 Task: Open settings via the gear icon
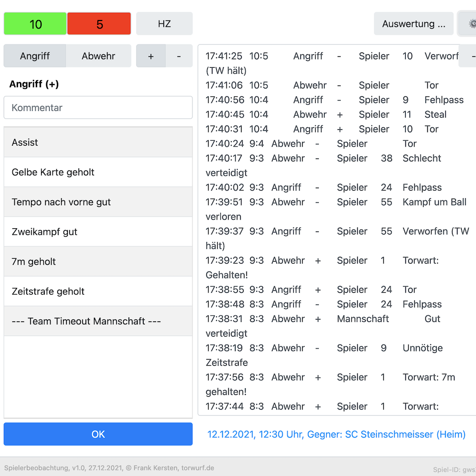click(x=468, y=23)
